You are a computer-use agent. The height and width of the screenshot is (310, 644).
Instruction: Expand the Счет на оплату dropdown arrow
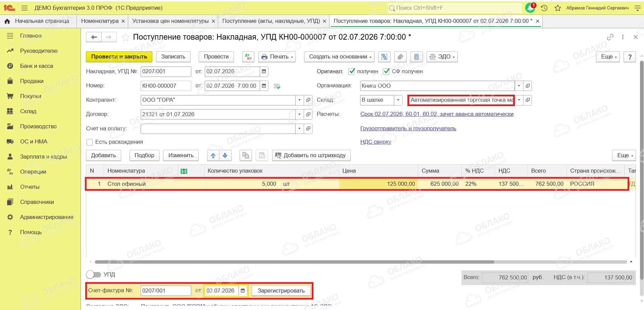point(299,129)
